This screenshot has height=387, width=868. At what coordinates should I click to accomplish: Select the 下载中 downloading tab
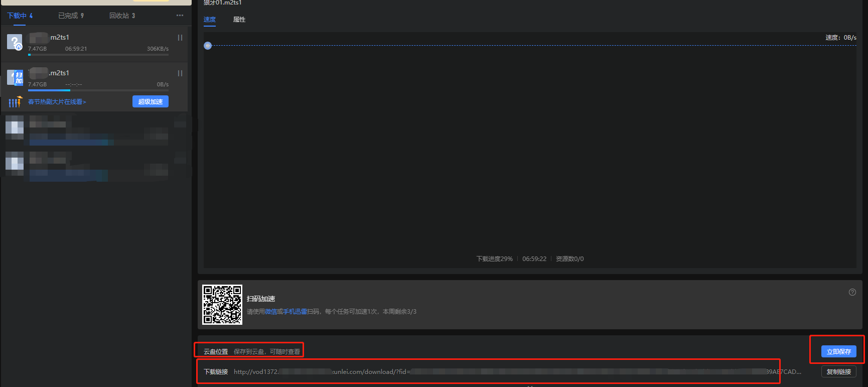click(x=20, y=16)
